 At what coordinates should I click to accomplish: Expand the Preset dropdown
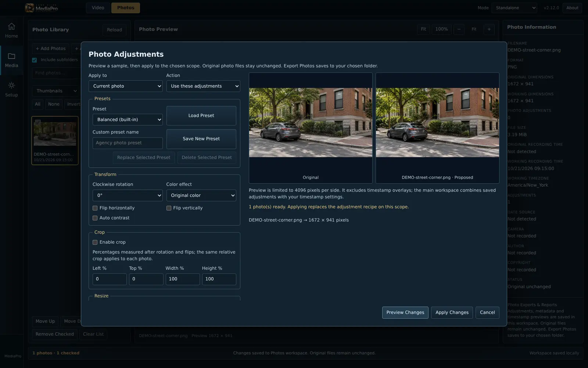(x=128, y=120)
